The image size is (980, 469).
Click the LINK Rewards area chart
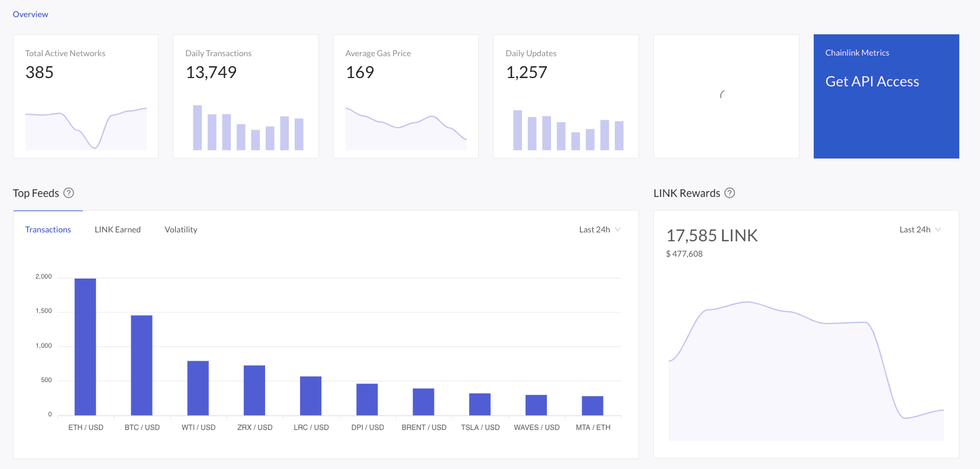tap(806, 371)
